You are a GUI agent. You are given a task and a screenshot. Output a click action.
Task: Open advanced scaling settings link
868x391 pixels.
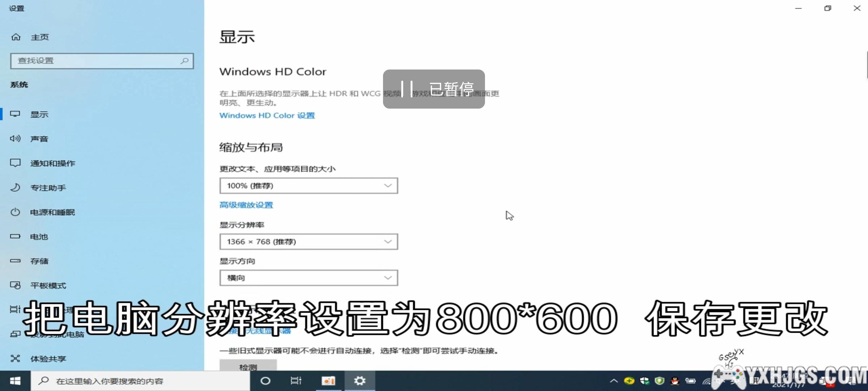click(246, 205)
